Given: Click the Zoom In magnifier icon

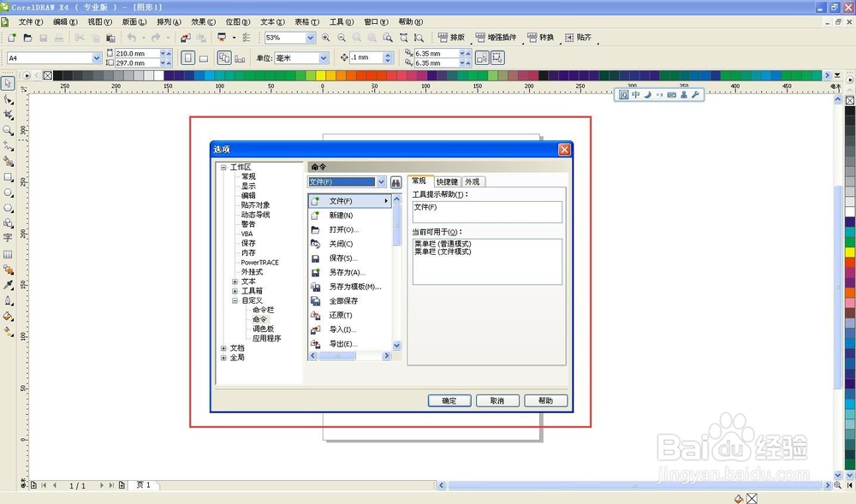Looking at the screenshot, I should coord(326,38).
